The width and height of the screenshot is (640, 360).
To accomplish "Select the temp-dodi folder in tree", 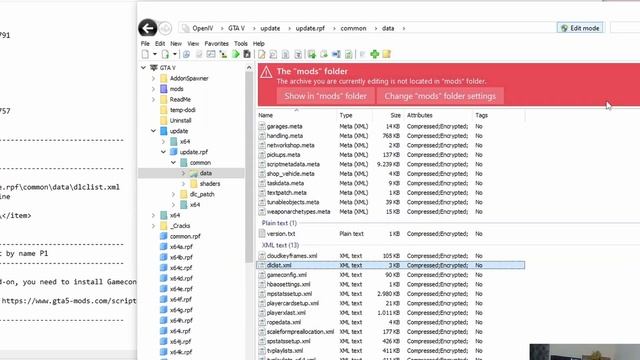I will pos(182,110).
